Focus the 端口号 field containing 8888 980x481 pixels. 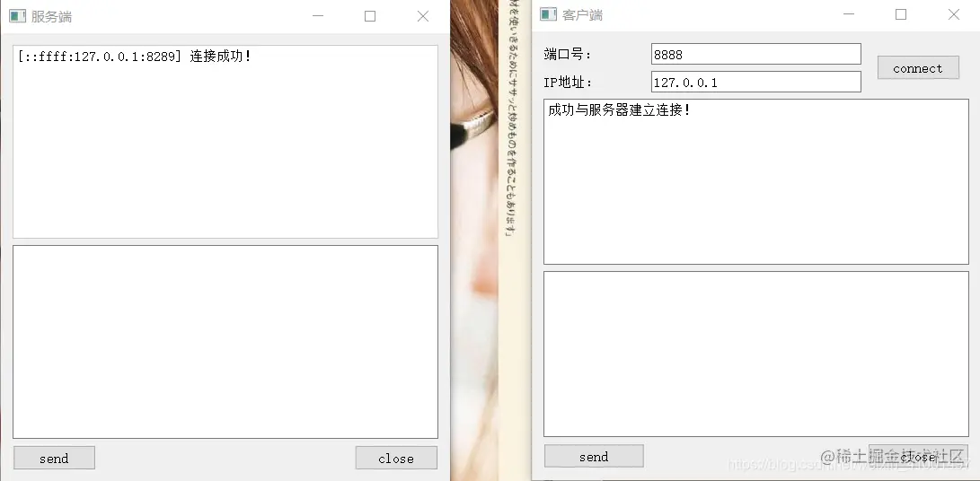tap(755, 54)
